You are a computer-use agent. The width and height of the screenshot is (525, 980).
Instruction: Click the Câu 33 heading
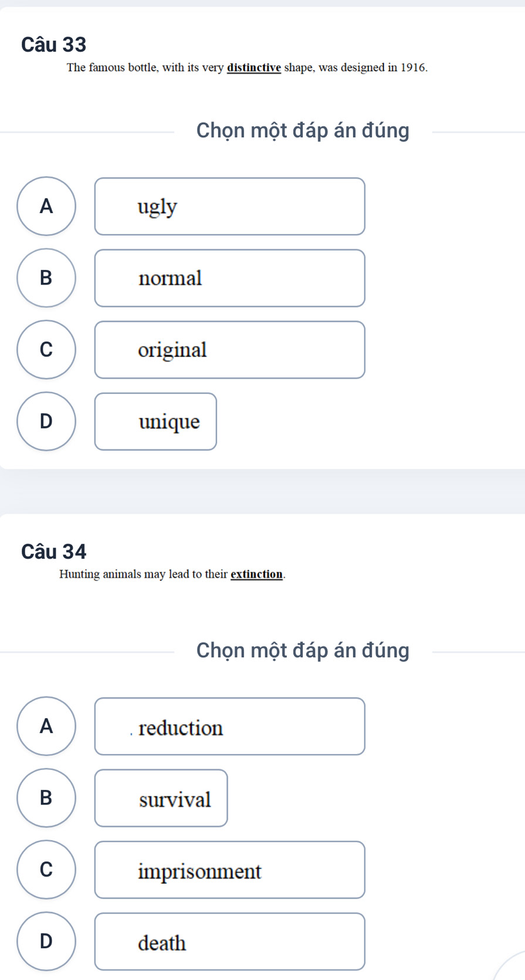(x=54, y=45)
